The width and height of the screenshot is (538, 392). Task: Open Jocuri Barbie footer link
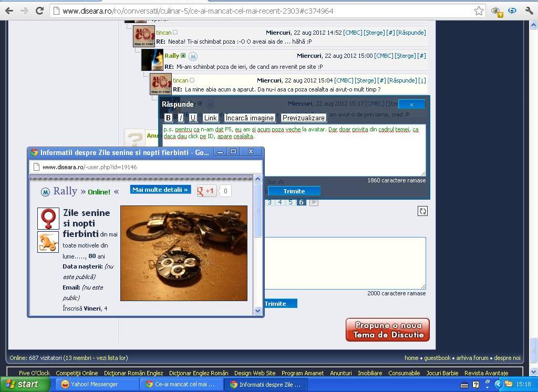coord(442,373)
